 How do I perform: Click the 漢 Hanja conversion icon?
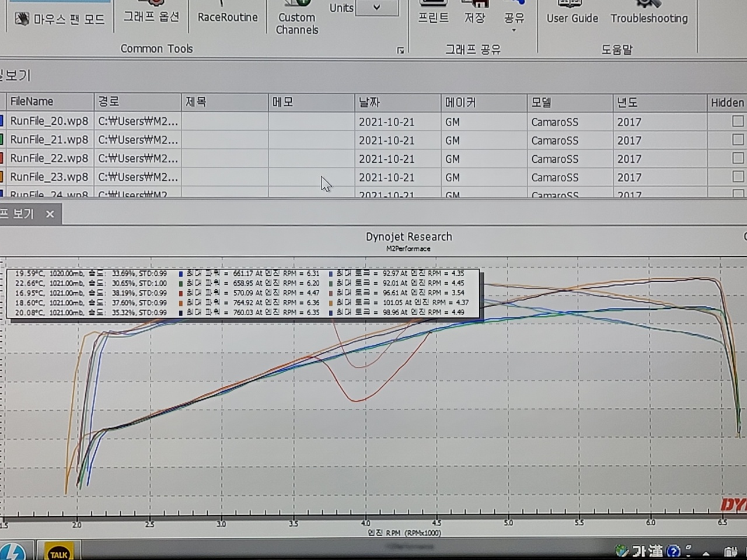[655, 550]
